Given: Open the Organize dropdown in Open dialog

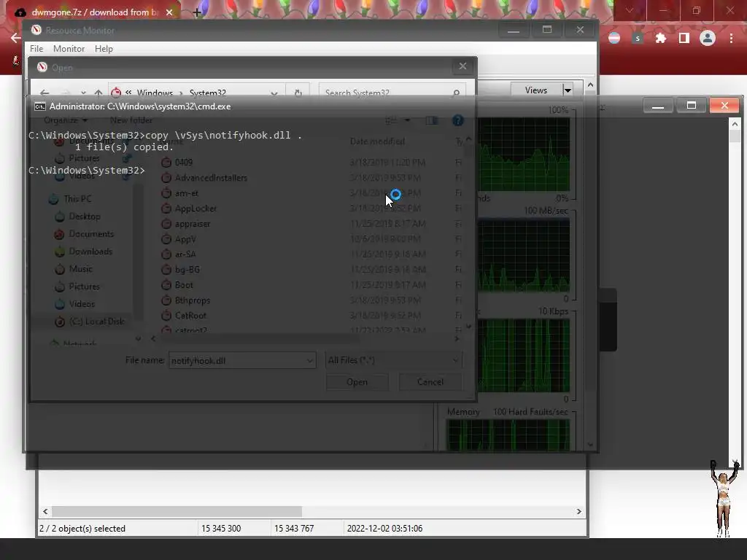Looking at the screenshot, I should 66,120.
